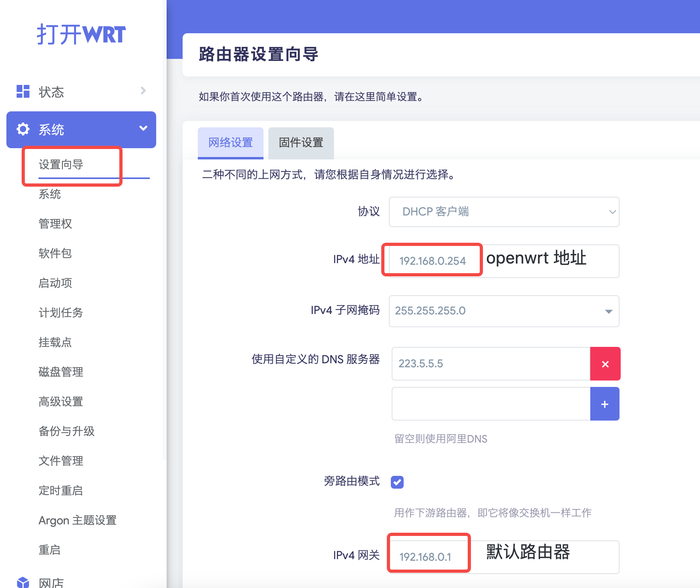This screenshot has width=700, height=588.
Task: Remove the 223.5.5.5 DNS entry
Action: [x=605, y=364]
